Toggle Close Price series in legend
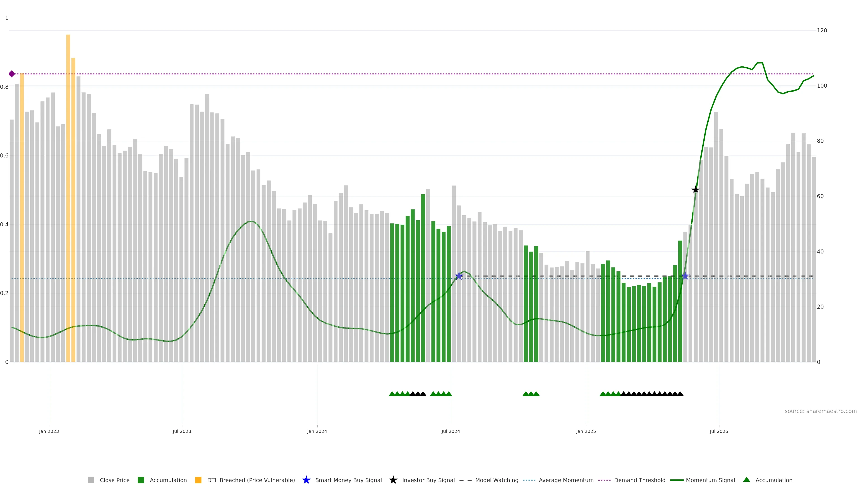This screenshot has height=488, width=868. (x=114, y=480)
